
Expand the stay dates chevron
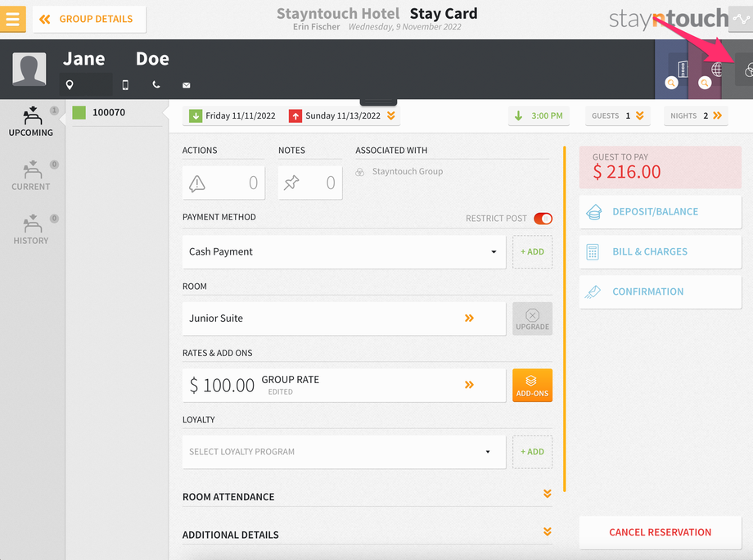click(x=391, y=115)
